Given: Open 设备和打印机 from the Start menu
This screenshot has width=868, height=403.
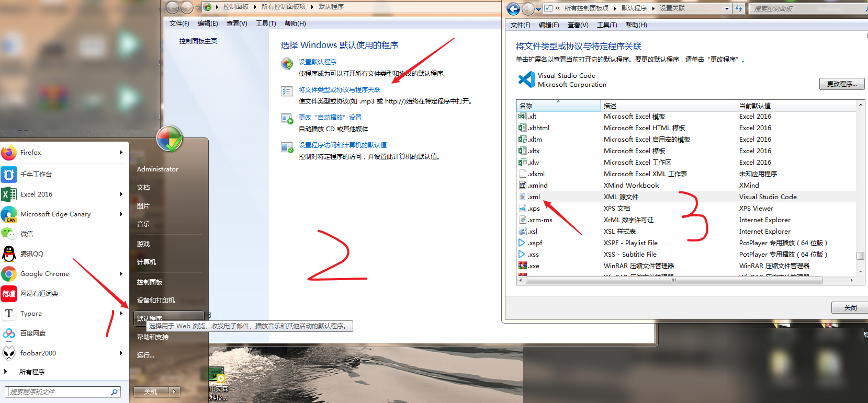Looking at the screenshot, I should (156, 301).
